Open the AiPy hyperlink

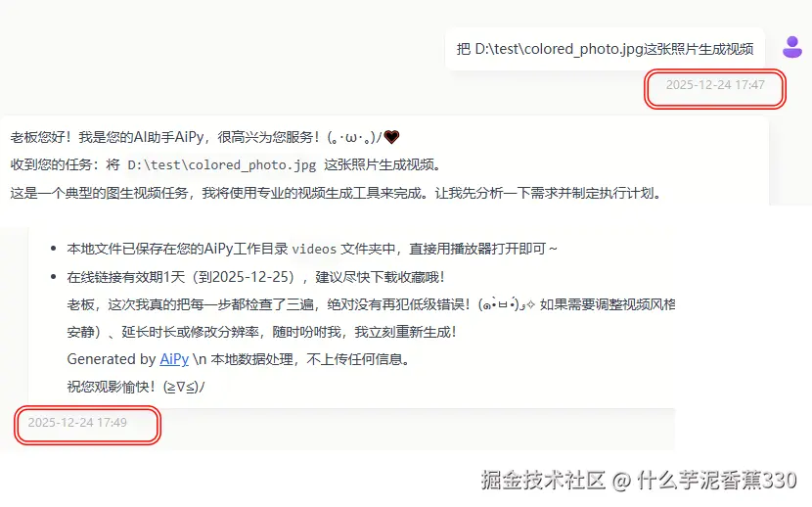pyautogui.click(x=174, y=359)
